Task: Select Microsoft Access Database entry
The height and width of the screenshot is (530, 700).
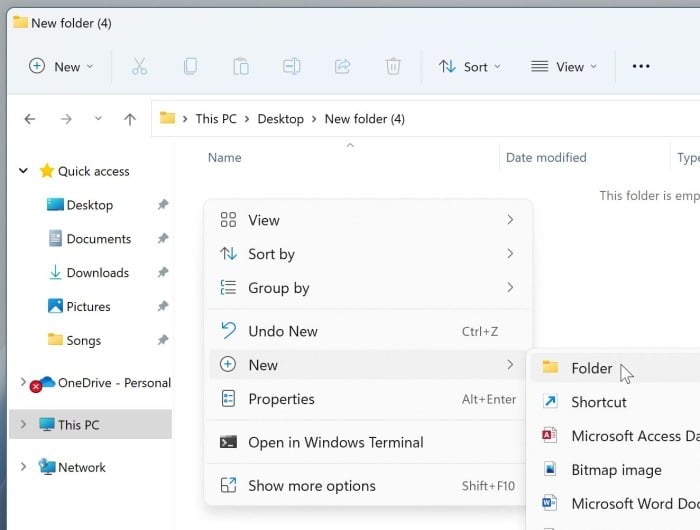Action: pos(616,436)
